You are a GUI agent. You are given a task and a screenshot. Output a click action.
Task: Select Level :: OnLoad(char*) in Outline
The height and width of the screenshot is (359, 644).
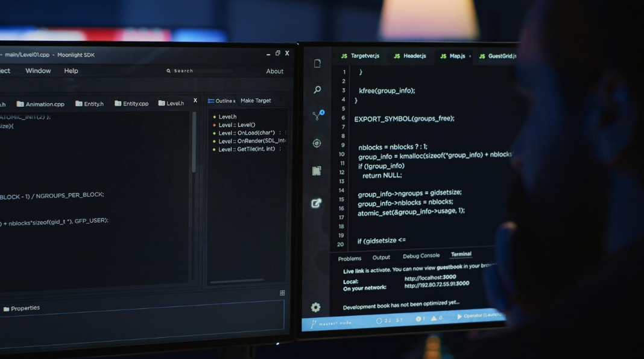pos(246,133)
